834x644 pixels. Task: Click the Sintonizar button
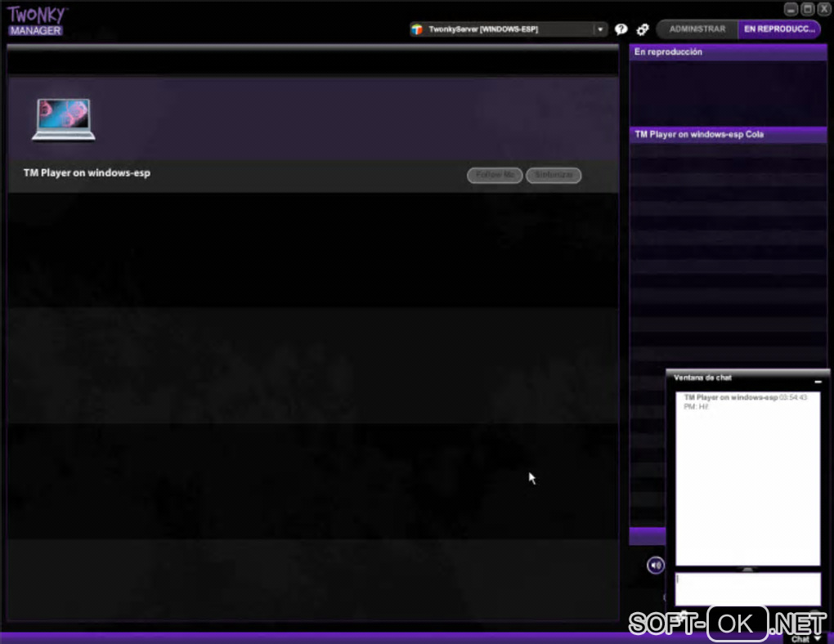[x=554, y=175]
